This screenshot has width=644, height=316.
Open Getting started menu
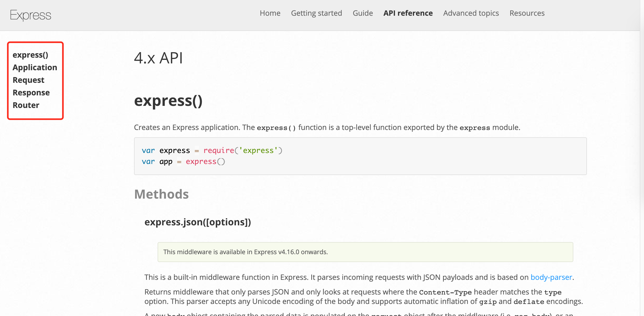[316, 13]
